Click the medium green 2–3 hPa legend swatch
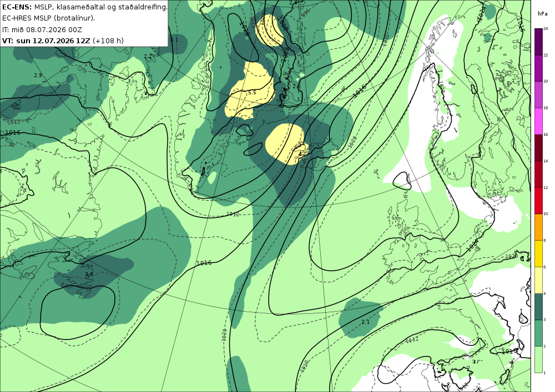 tap(538, 333)
